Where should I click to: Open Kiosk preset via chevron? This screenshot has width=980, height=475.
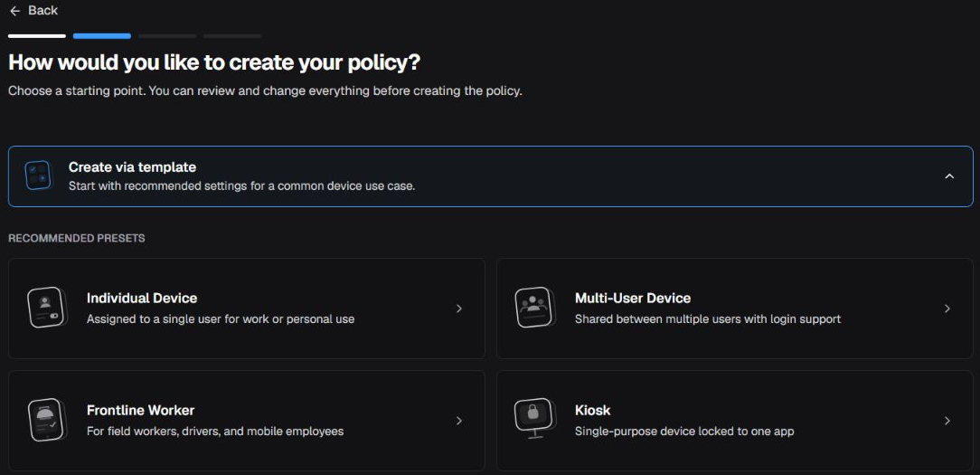tap(947, 421)
